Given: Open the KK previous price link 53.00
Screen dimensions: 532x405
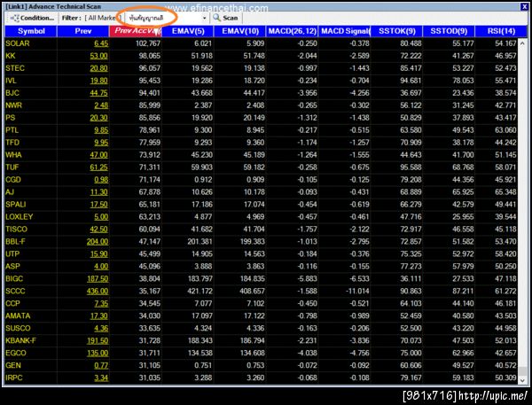Looking at the screenshot, I should (x=98, y=56).
